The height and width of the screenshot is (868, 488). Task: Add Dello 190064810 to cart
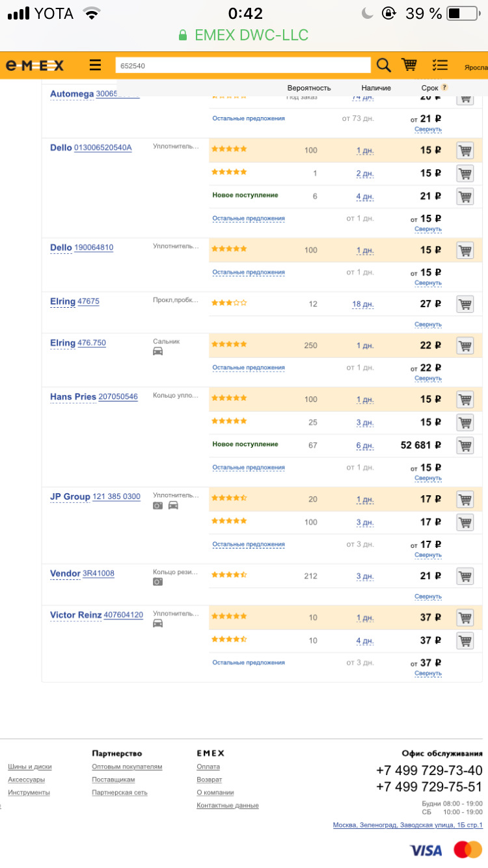(465, 250)
